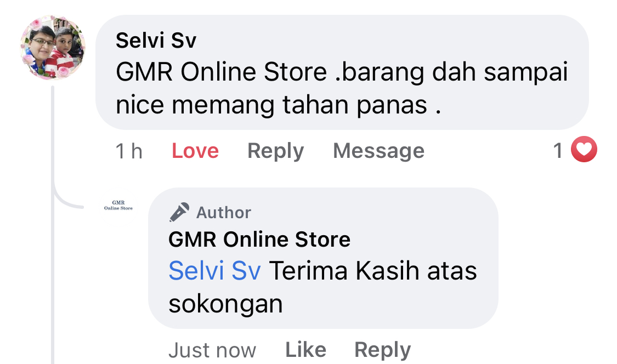
Task: Click GMR Online Store text in top comment
Action: [221, 72]
